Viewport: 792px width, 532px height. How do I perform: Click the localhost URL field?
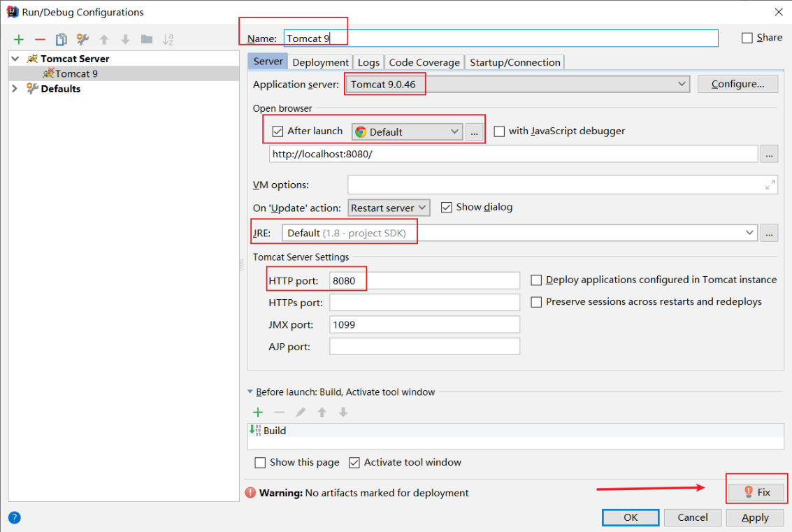point(513,154)
